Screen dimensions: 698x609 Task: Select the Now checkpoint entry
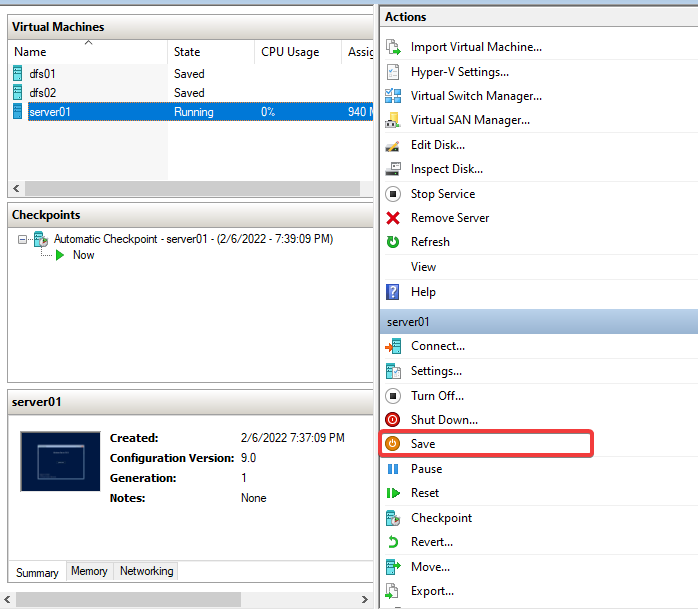[x=84, y=256]
